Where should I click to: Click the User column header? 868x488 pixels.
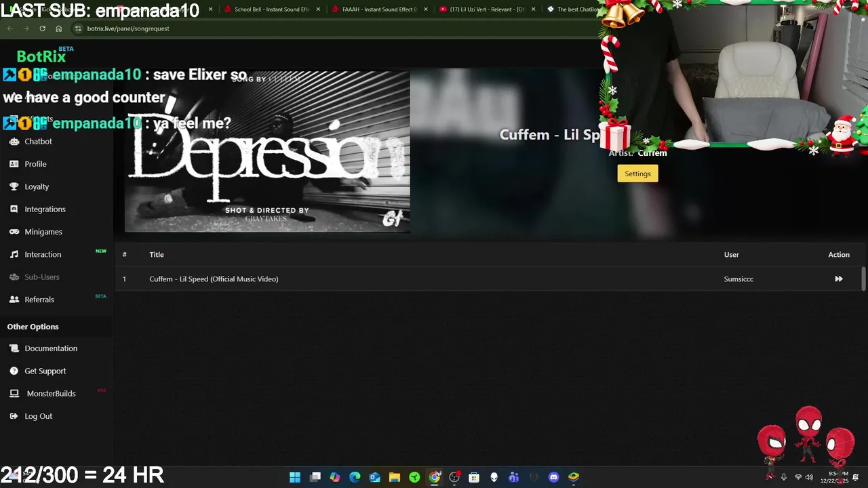[x=731, y=254]
